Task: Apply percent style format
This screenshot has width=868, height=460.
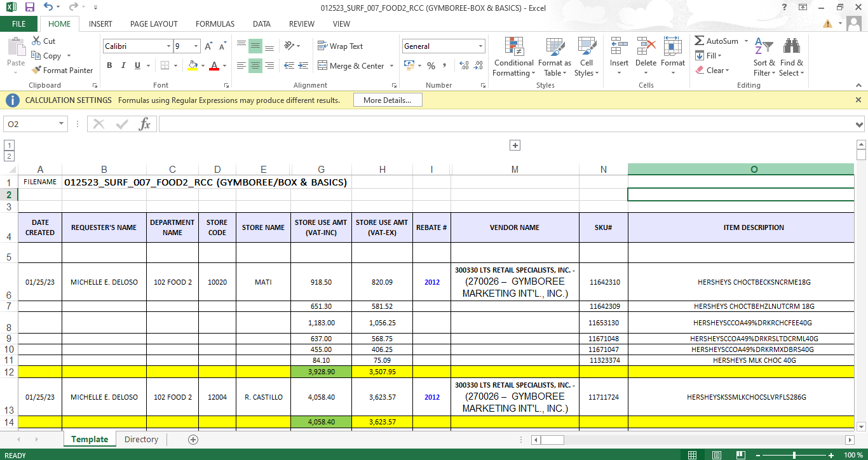Action: pyautogui.click(x=431, y=65)
